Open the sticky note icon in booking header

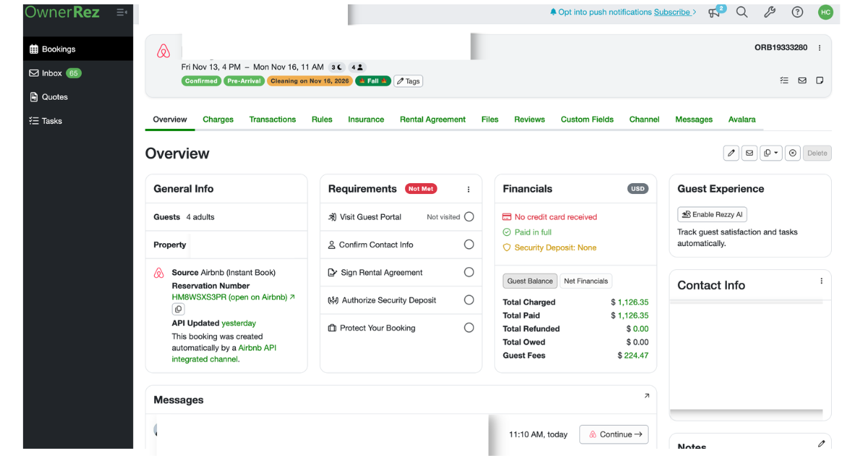(820, 80)
